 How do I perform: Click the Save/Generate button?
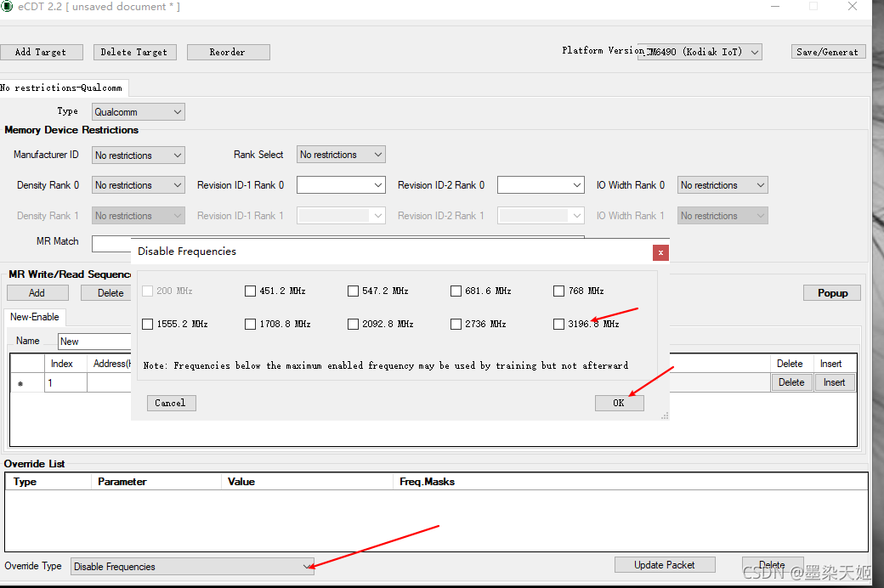click(x=828, y=52)
